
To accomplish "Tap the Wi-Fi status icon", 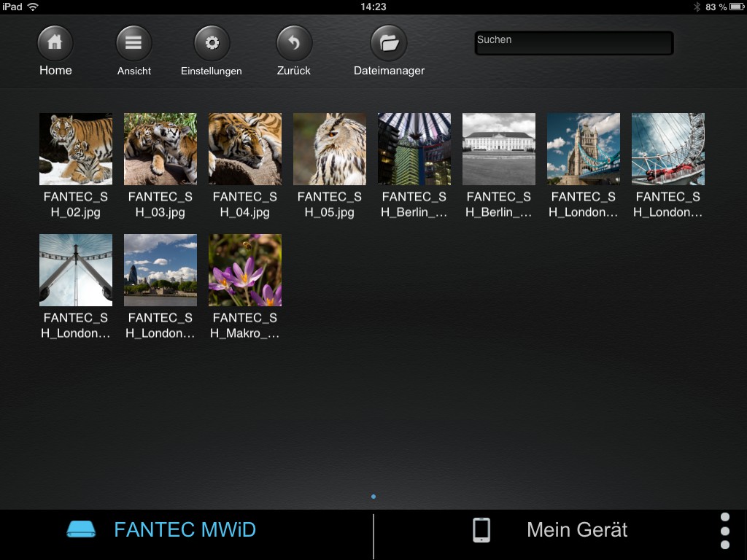I will pyautogui.click(x=33, y=7).
